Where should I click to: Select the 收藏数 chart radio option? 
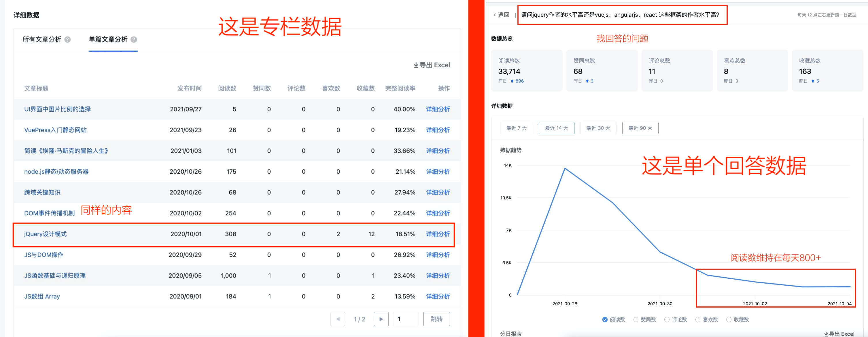729,319
